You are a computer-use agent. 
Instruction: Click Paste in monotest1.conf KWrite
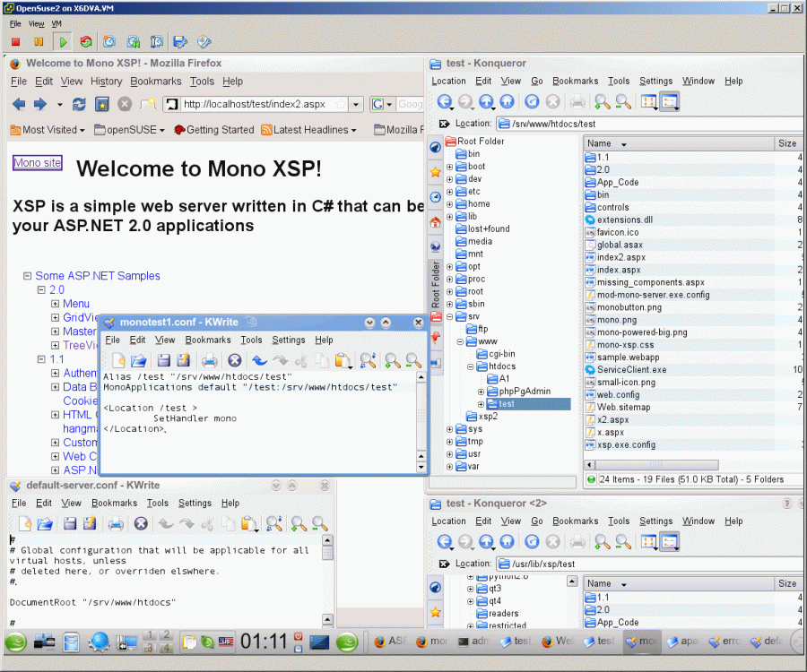[x=343, y=361]
